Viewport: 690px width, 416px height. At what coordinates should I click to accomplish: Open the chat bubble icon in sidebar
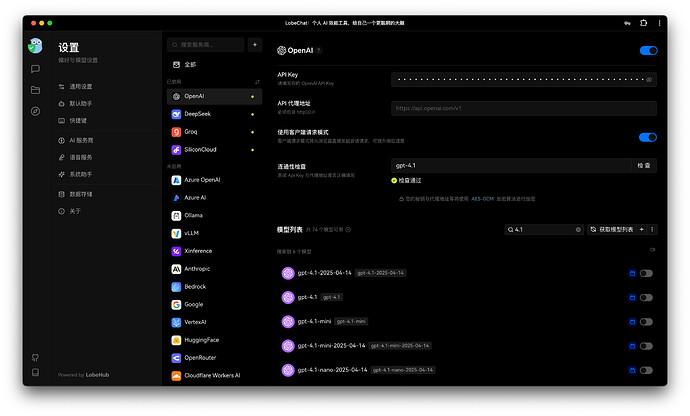click(x=36, y=69)
